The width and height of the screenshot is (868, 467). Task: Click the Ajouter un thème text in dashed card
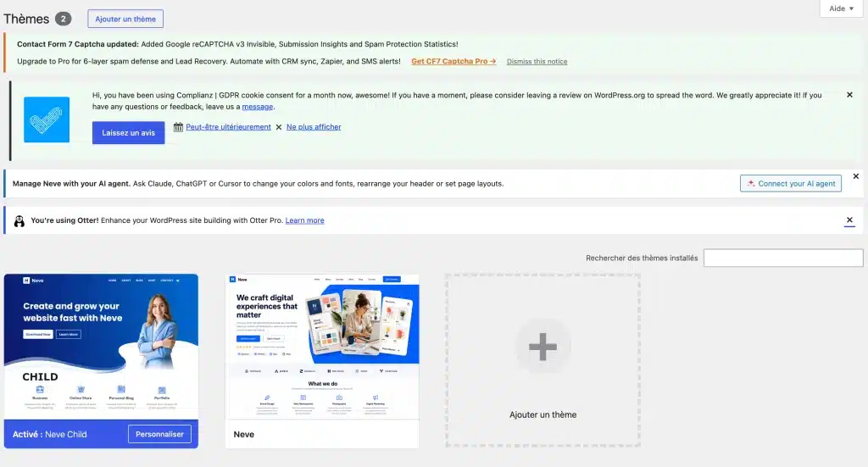tap(543, 414)
